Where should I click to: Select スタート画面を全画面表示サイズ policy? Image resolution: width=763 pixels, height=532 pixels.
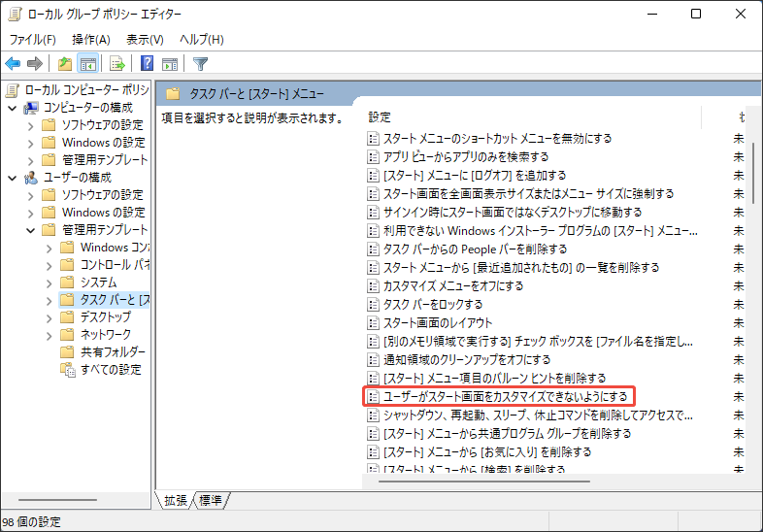528,194
